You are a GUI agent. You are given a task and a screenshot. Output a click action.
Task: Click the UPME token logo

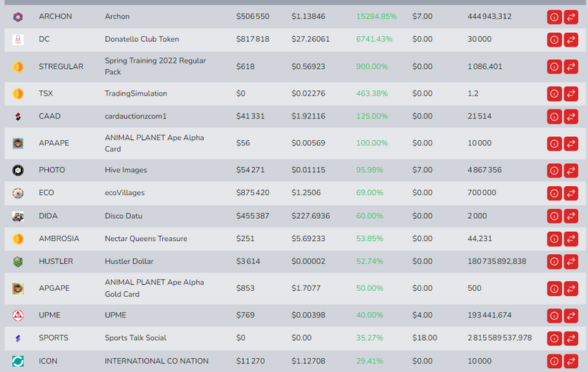tap(18, 315)
